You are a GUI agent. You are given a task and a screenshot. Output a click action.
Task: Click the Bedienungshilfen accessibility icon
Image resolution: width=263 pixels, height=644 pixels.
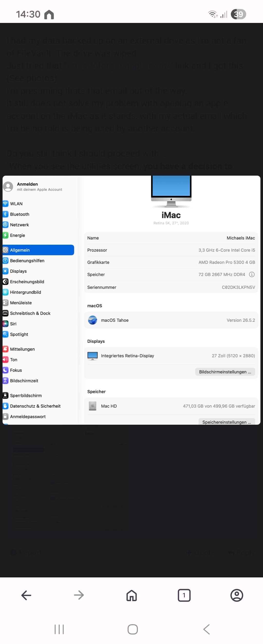5,261
